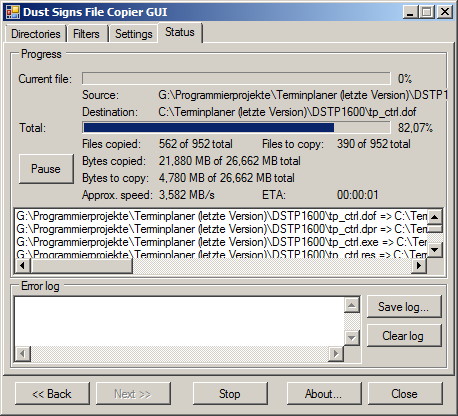Pause the copy operation
Screen dimensions: 458x416
click(46, 169)
